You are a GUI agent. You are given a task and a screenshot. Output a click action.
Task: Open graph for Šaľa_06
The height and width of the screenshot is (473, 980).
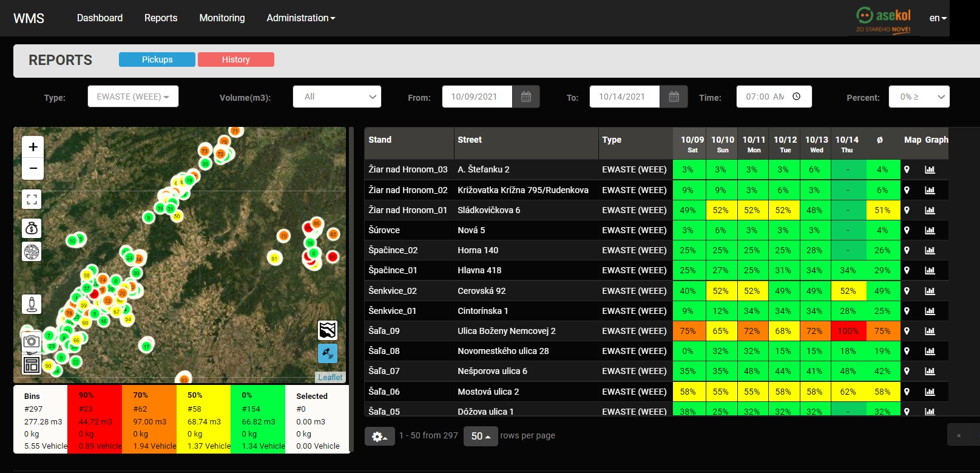click(930, 392)
